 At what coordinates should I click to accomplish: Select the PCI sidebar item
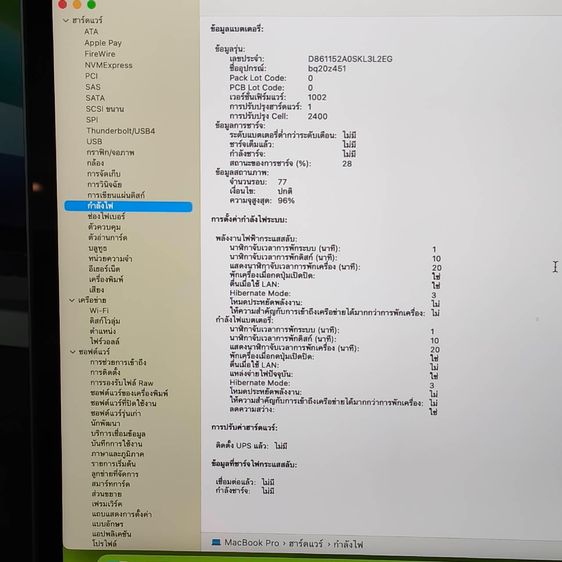coord(91,76)
